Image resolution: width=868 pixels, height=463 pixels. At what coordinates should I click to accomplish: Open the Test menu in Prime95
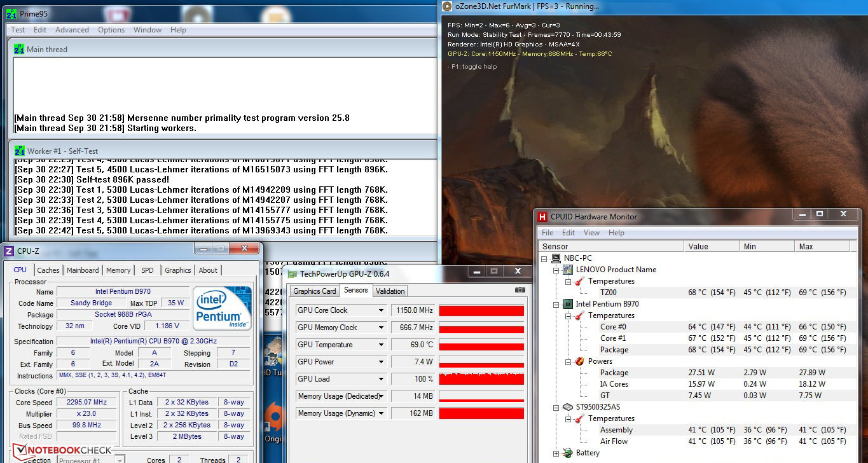pyautogui.click(x=18, y=30)
